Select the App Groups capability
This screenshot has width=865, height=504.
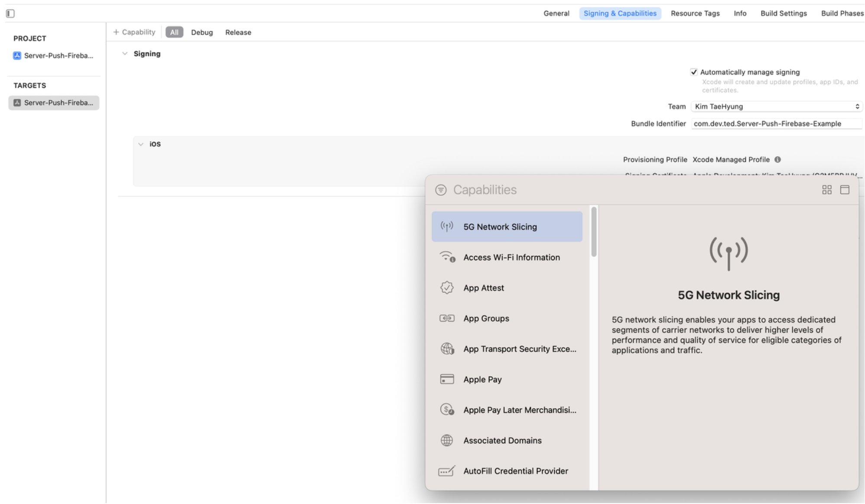(x=486, y=318)
